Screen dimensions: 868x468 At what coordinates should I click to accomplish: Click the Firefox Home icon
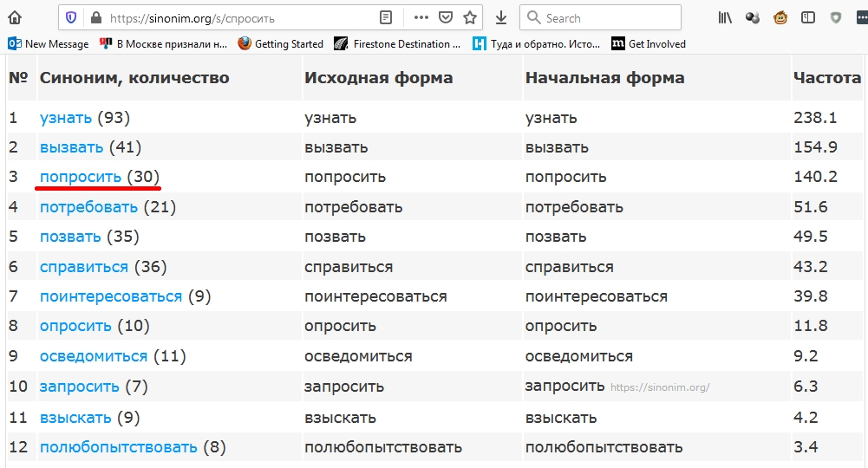pyautogui.click(x=15, y=17)
